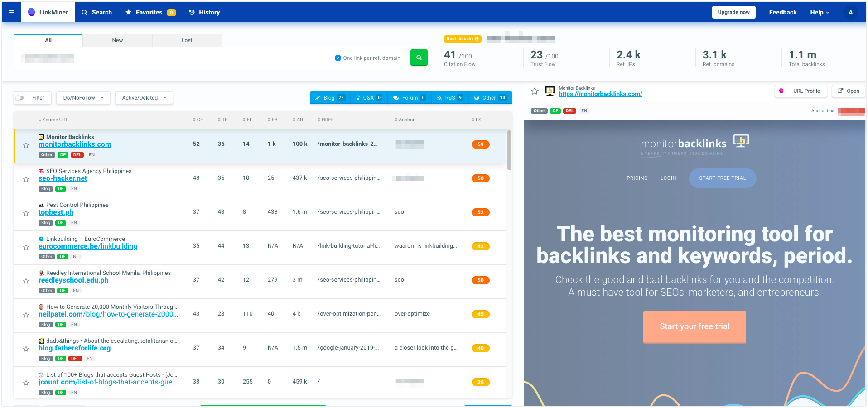Image resolution: width=868 pixels, height=408 pixels.
Task: Toggle the Filter switch
Action: 20,97
